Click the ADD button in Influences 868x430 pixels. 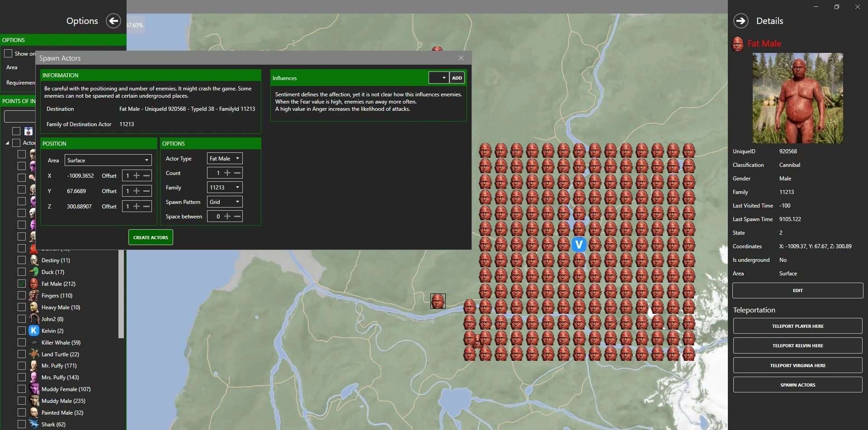pyautogui.click(x=457, y=78)
